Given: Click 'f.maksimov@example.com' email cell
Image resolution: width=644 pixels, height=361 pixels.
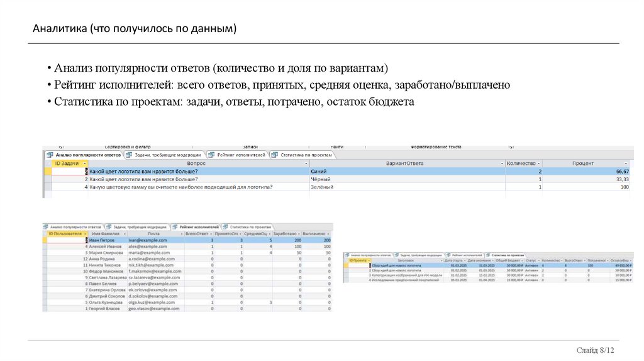Looking at the screenshot, I should click(156, 271).
